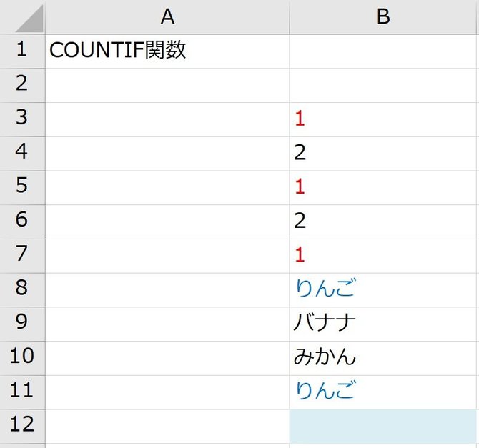The height and width of the screenshot is (448, 479).
Task: Click cell B11 with blue りんご
Action: pyautogui.click(x=382, y=392)
